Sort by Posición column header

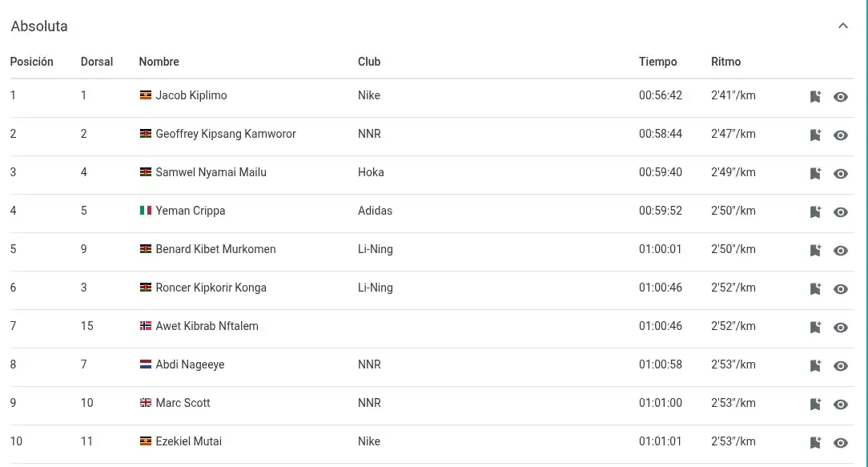click(x=32, y=62)
